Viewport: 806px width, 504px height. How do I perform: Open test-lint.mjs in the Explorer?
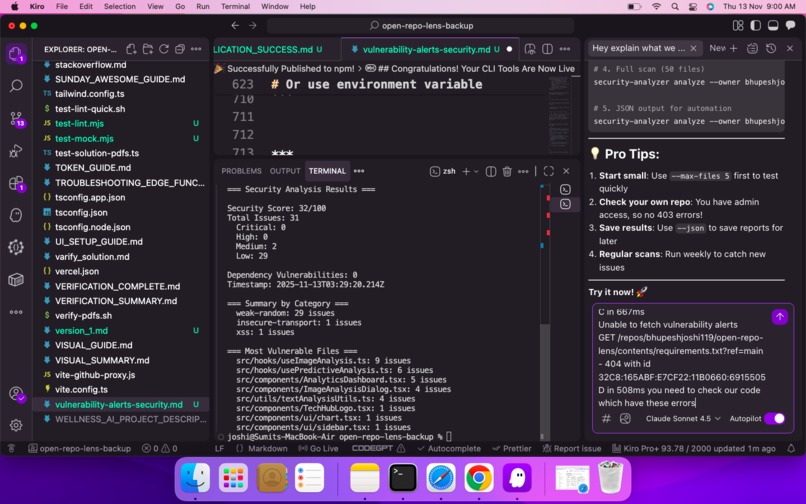(79, 123)
